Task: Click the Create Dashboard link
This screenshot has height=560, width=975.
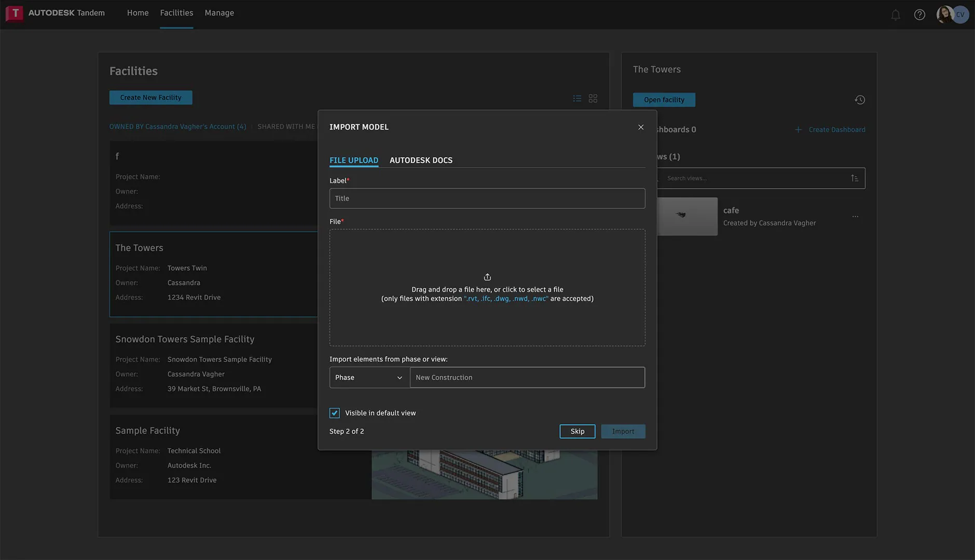Action: click(x=836, y=130)
